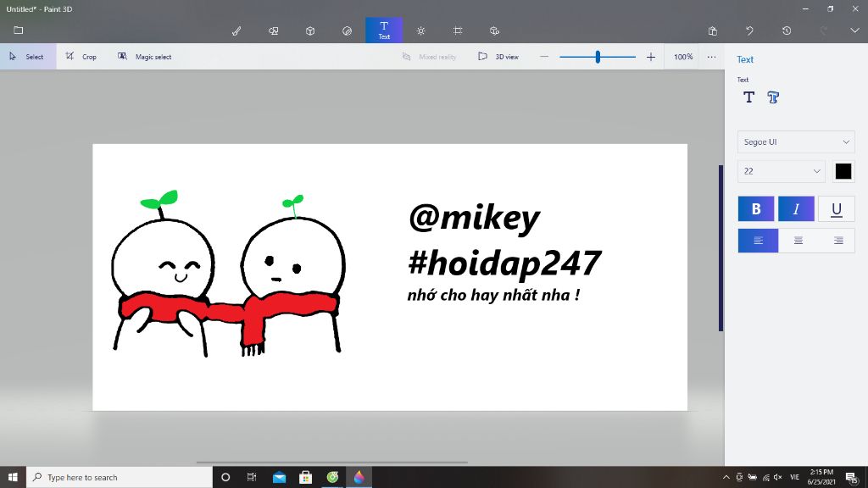
Task: Choose the Crop tool
Action: [x=81, y=57]
